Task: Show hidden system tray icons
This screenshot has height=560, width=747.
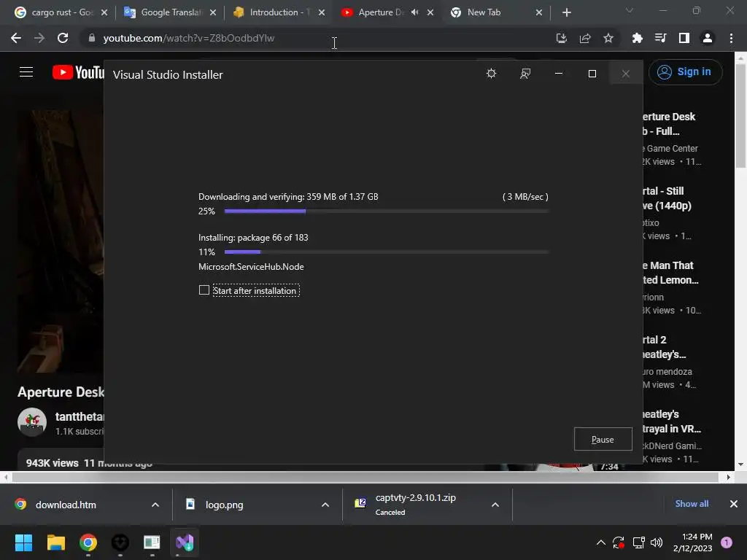Action: point(601,542)
